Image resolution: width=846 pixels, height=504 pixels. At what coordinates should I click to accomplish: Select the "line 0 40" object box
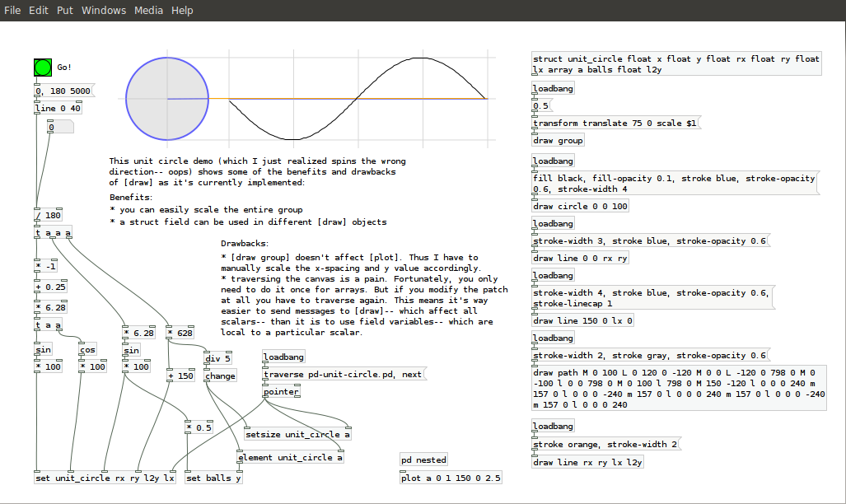58,108
